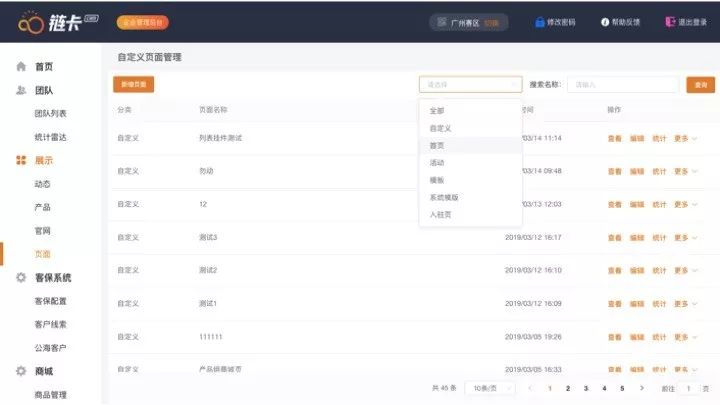720x405 pixels.
Task: Click the grid icon beside 展示
Action: 21,160
